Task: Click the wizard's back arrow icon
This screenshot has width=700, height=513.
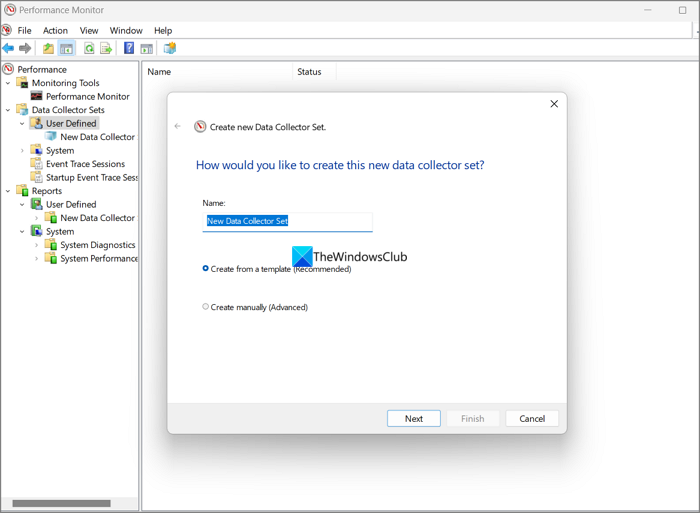Action: [178, 126]
